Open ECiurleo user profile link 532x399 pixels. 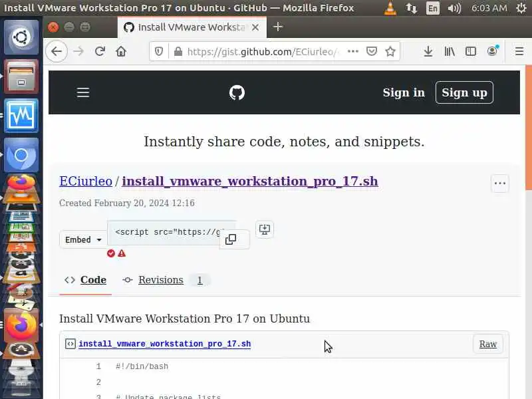click(86, 181)
